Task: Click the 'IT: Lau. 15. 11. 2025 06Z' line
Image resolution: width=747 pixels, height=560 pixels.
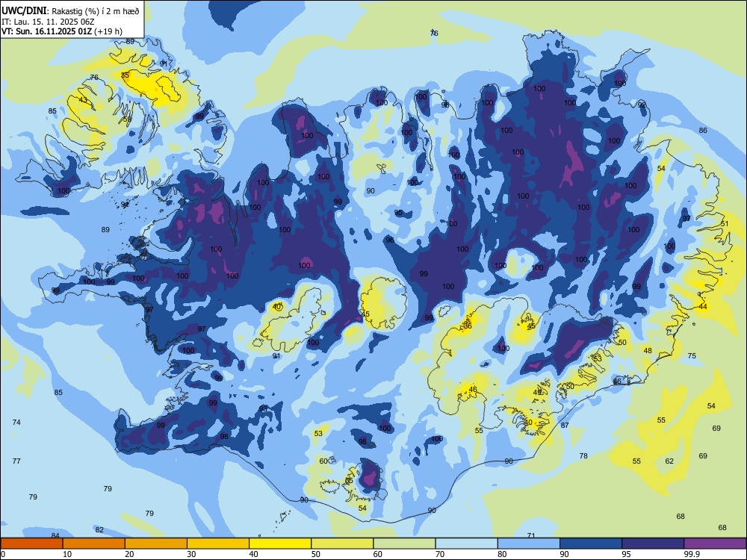Action: click(x=46, y=22)
